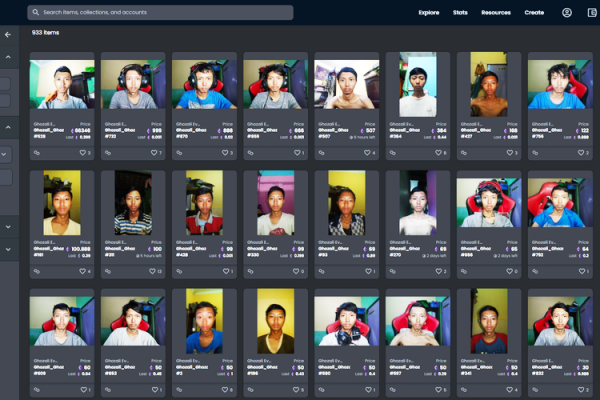Click the search magnifier icon
Screen dimensions: 600x400
pyautogui.click(x=36, y=13)
